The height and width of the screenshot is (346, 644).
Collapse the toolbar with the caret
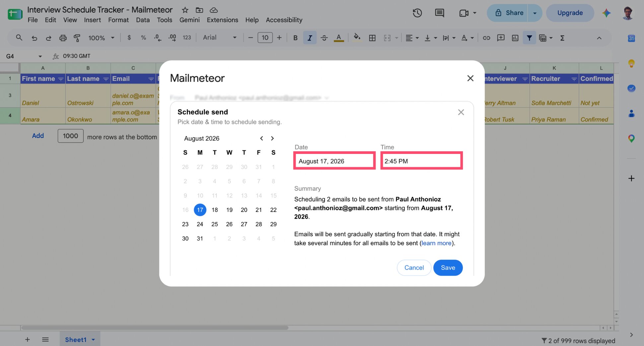click(599, 38)
